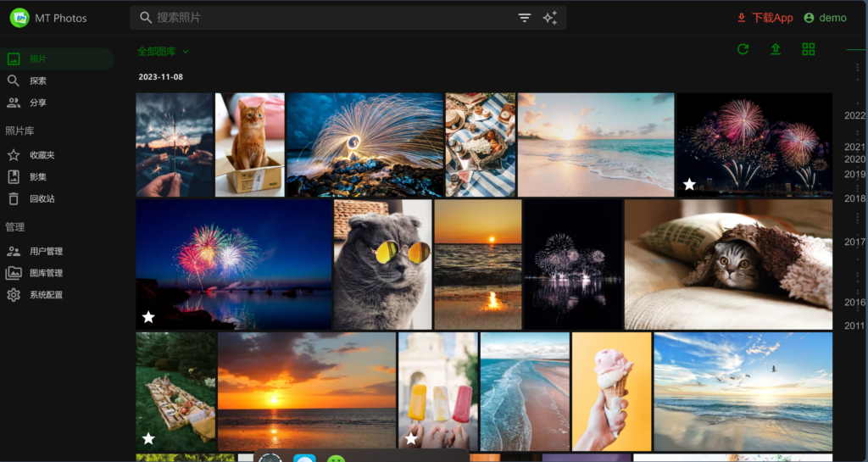The height and width of the screenshot is (462, 868).
Task: Click the 搜索照片 search field
Action: click(348, 18)
